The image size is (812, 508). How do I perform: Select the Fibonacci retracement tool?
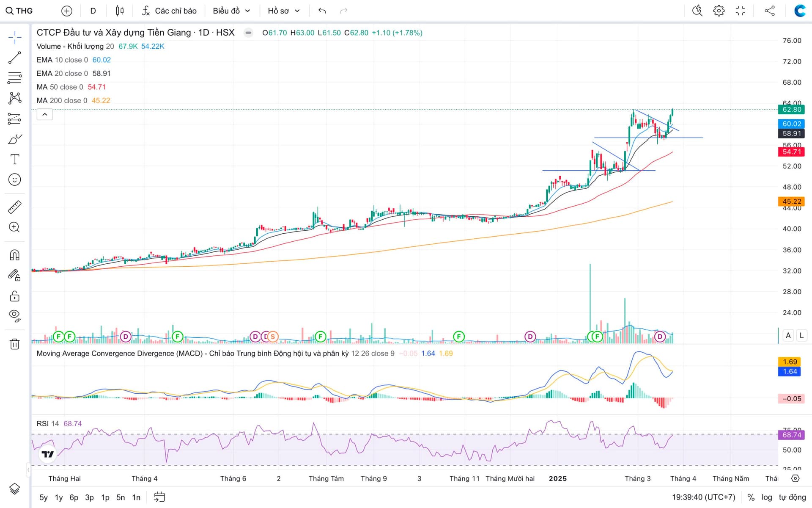(14, 78)
